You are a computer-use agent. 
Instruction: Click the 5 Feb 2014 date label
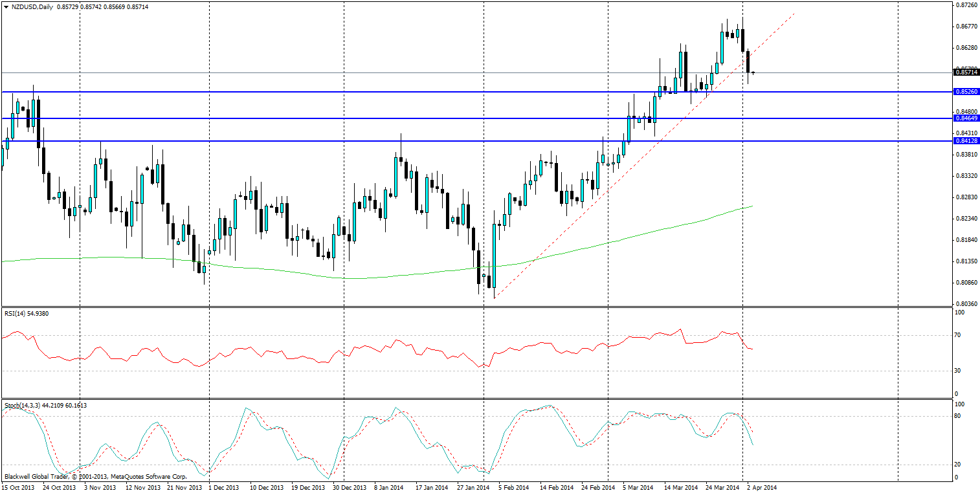click(514, 488)
